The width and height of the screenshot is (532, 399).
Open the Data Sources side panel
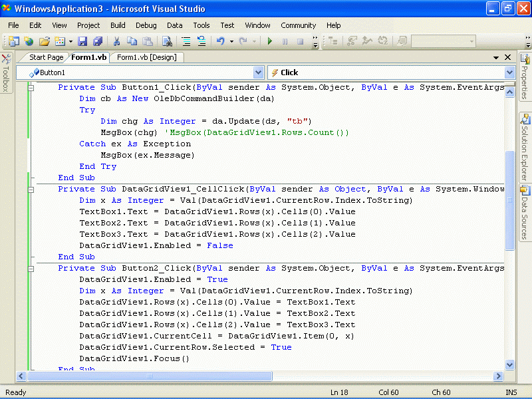tap(525, 213)
